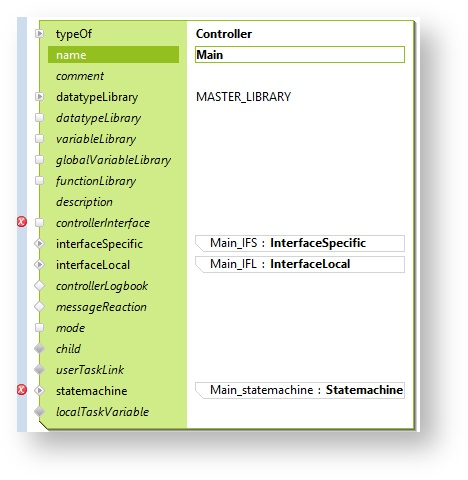468x480 pixels.
Task: Click the name input field containing Main
Action: (300, 55)
